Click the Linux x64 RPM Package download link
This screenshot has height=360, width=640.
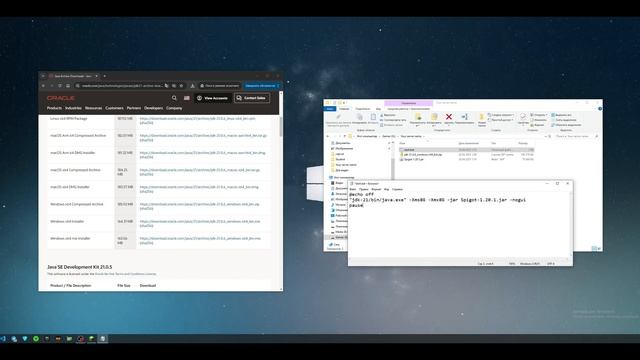[x=198, y=120]
